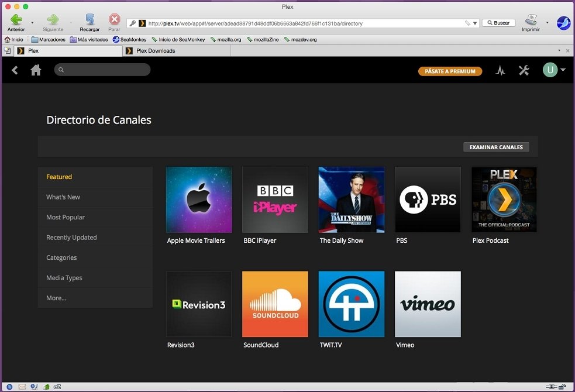Select Media Types in sidebar
The image size is (575, 392).
(95, 277)
